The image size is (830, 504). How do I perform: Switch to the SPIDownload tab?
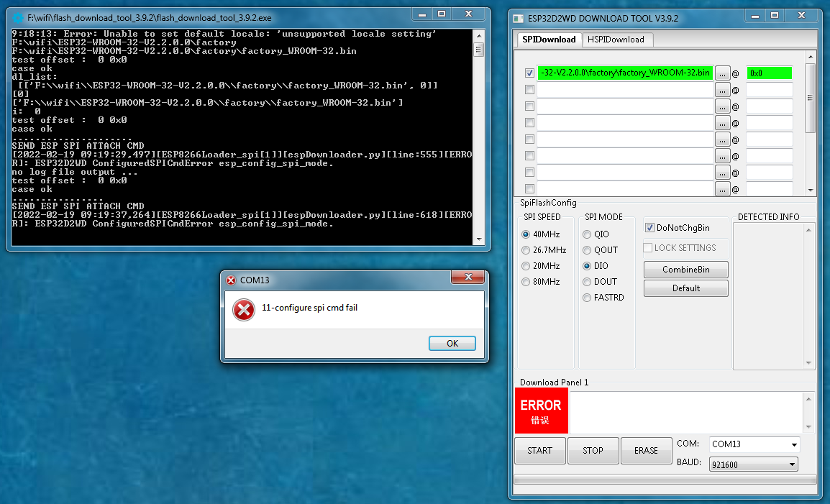tap(548, 39)
